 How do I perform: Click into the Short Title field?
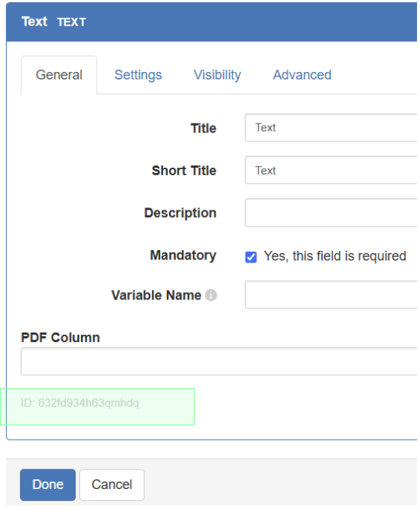pyautogui.click(x=331, y=170)
